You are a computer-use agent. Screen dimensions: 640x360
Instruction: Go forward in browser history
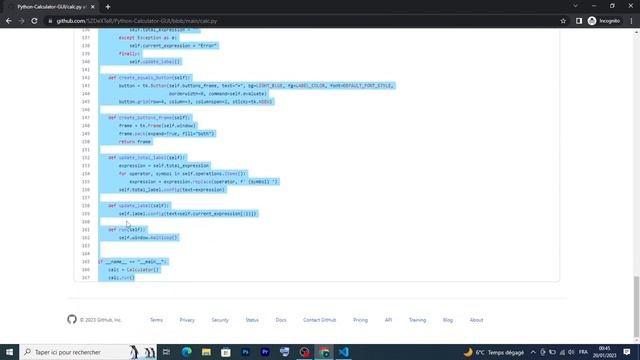point(21,21)
